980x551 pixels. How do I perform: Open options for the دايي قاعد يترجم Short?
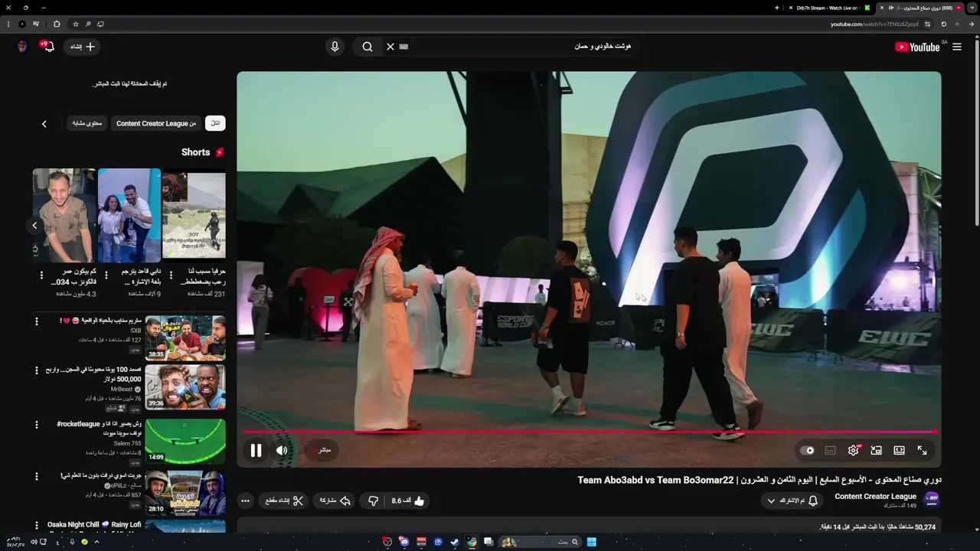click(105, 275)
